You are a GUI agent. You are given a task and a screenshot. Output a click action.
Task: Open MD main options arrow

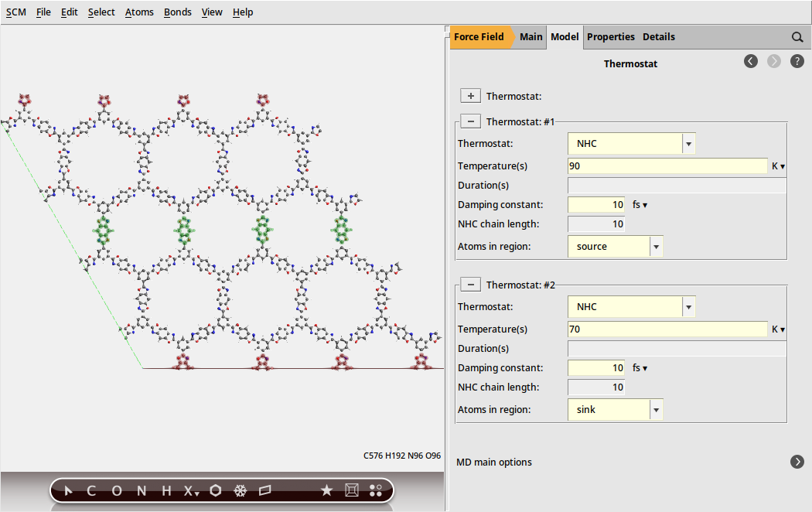point(797,462)
